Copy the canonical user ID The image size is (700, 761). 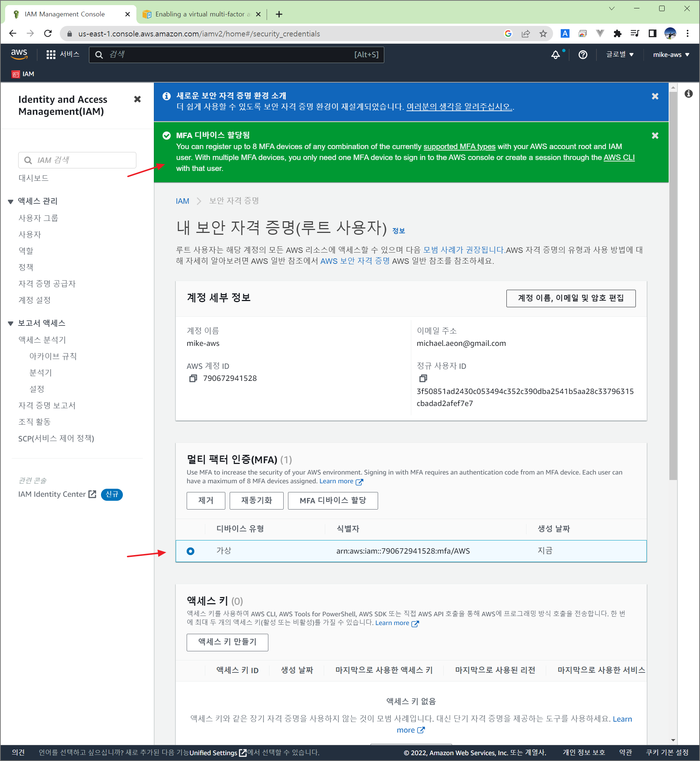423,378
